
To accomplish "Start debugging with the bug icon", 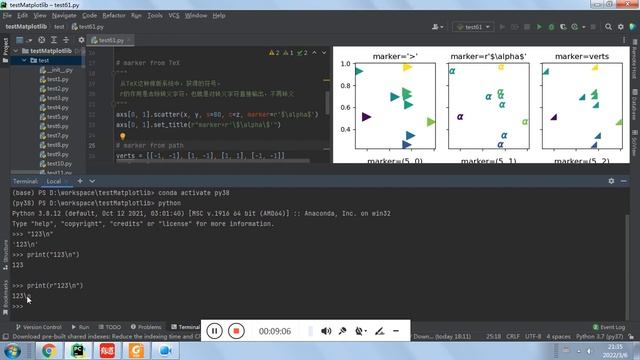I will point(551,27).
